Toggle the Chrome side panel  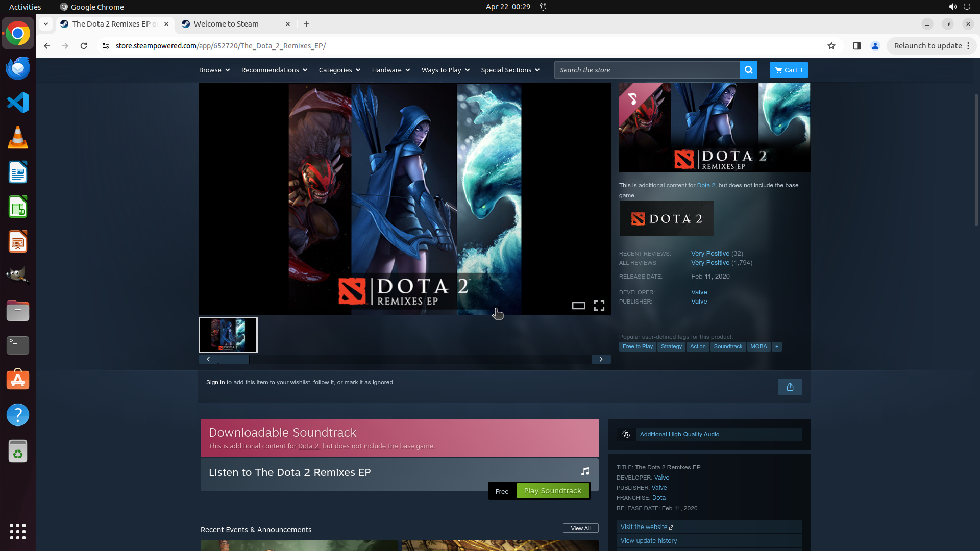pyautogui.click(x=856, y=46)
